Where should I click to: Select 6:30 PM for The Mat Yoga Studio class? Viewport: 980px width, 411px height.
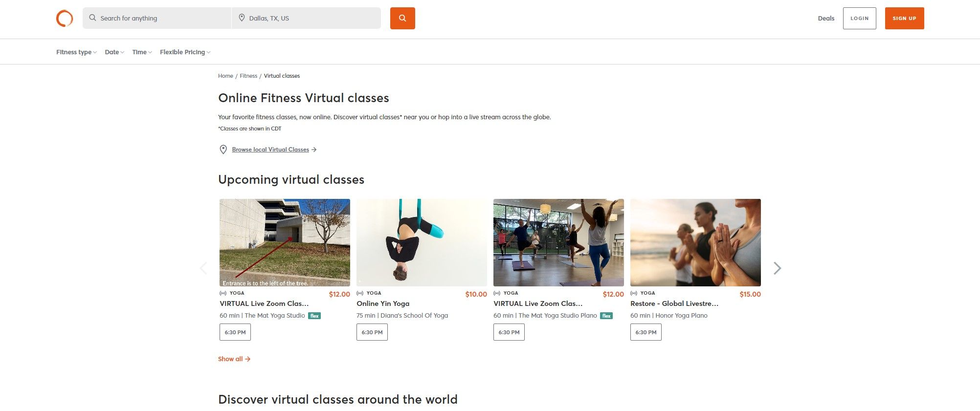(x=235, y=332)
